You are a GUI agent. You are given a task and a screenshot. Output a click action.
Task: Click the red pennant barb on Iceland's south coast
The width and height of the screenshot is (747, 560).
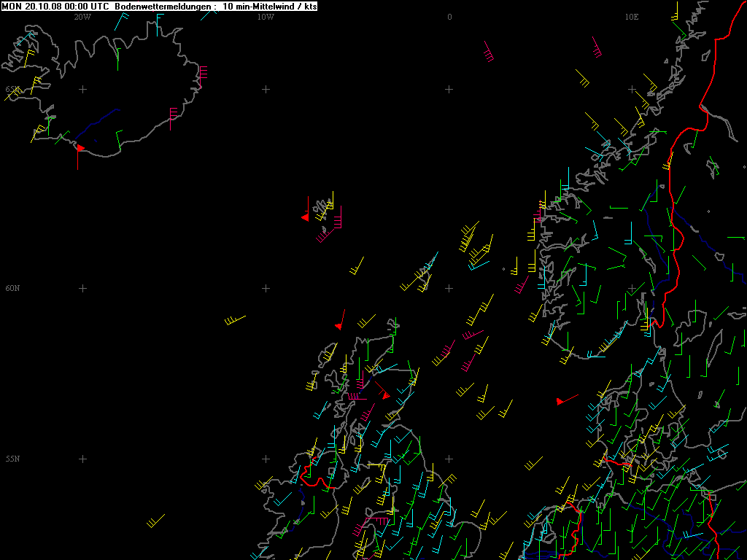pyautogui.click(x=79, y=156)
